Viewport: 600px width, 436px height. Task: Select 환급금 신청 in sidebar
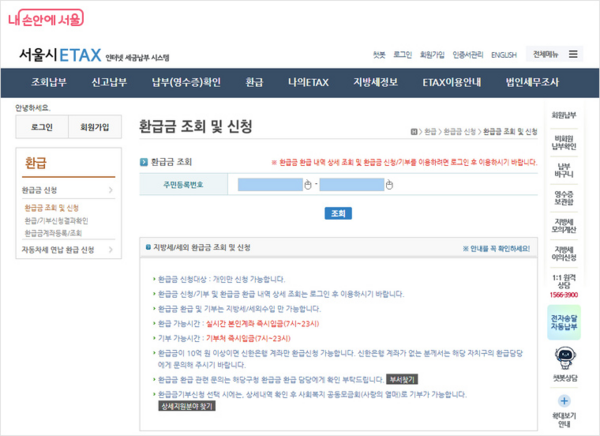click(39, 190)
